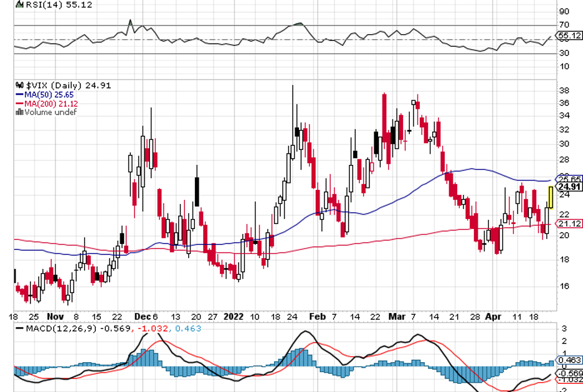Click the red MA(200) legend line marker
Screen dimensions: 583x392
(19, 103)
